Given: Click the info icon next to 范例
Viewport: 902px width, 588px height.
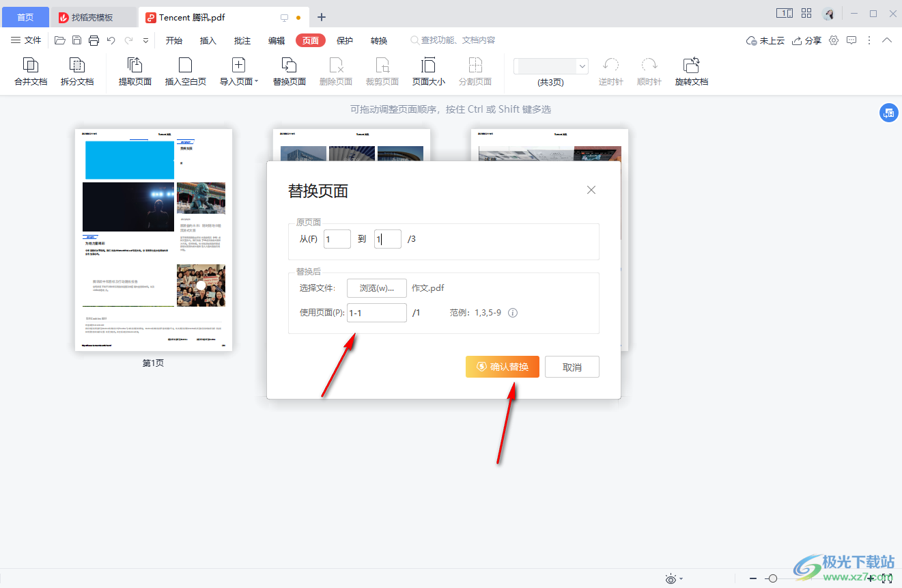Looking at the screenshot, I should point(513,313).
